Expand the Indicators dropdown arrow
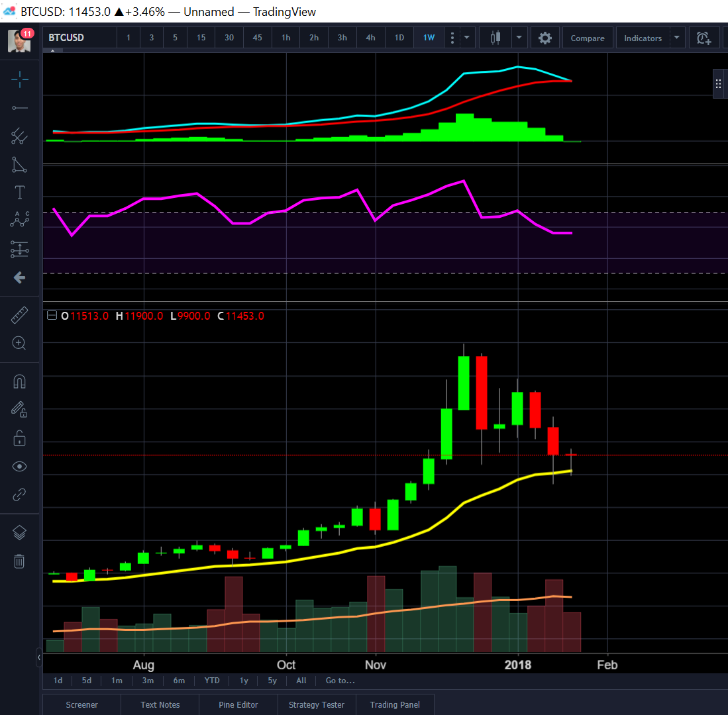728x715 pixels. pos(677,38)
